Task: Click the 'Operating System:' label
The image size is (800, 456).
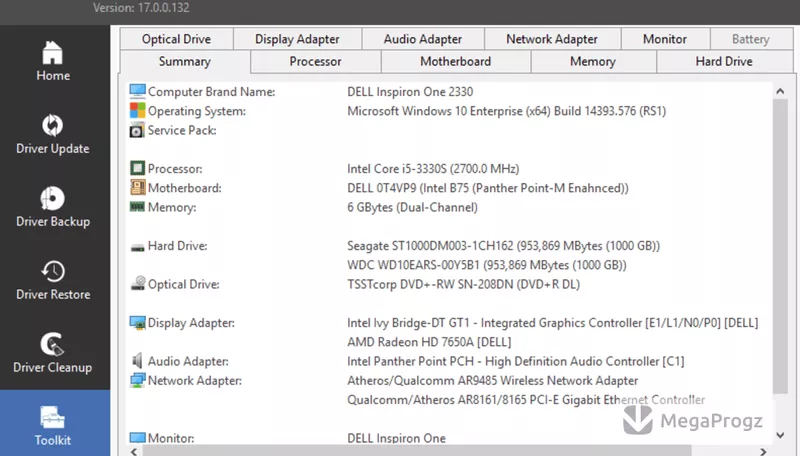Action: 197,111
